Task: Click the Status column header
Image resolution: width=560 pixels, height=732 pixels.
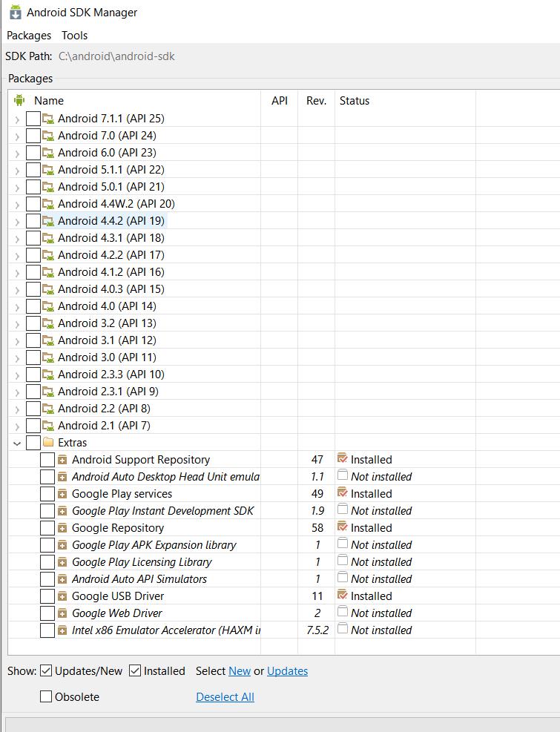Action: 354,101
